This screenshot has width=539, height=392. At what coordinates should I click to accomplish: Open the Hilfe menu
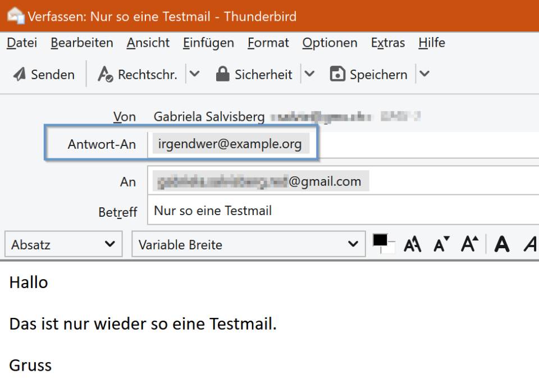432,43
